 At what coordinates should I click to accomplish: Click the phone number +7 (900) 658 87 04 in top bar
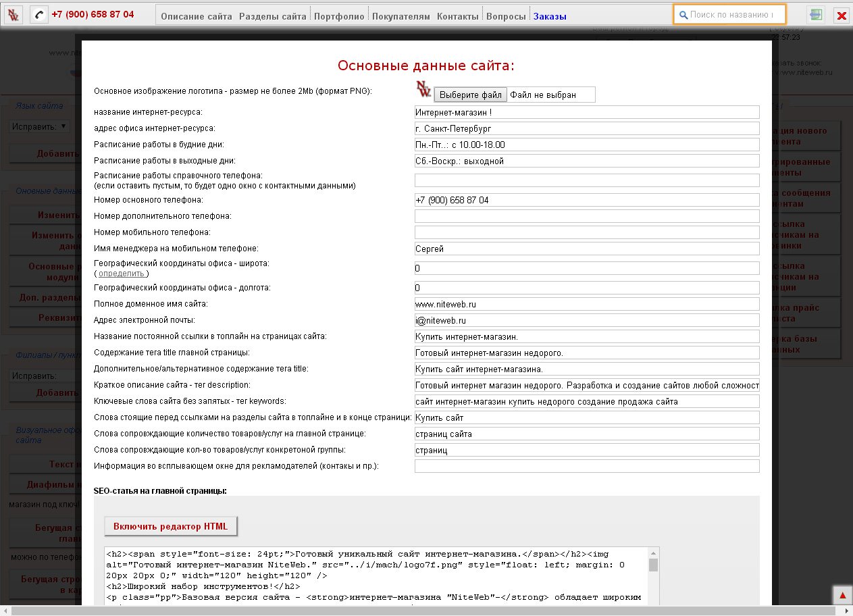pyautogui.click(x=93, y=14)
